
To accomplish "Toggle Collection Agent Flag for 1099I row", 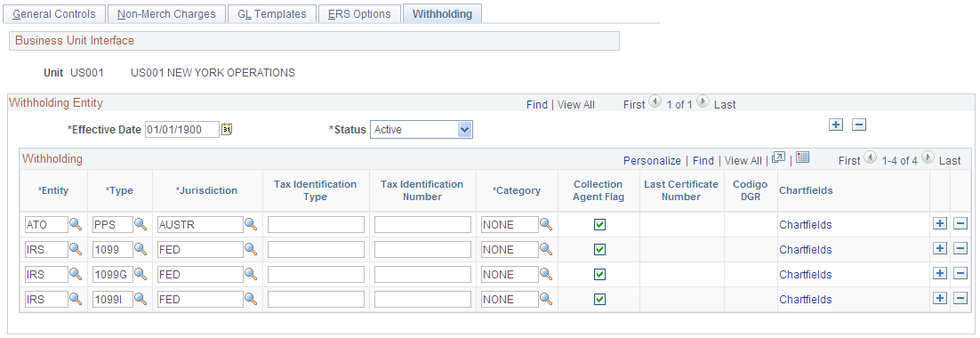I will pos(599,299).
